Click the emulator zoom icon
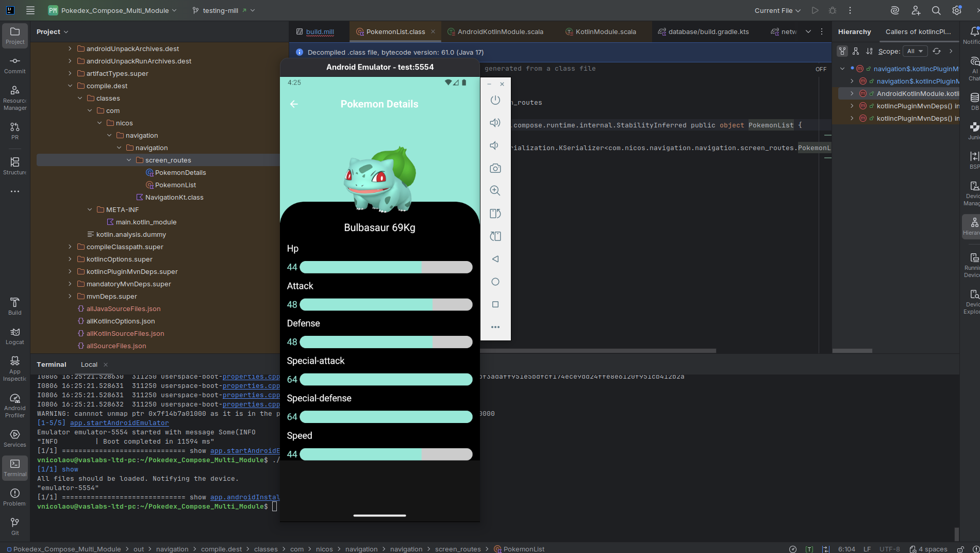This screenshot has width=980, height=553. coord(495,191)
